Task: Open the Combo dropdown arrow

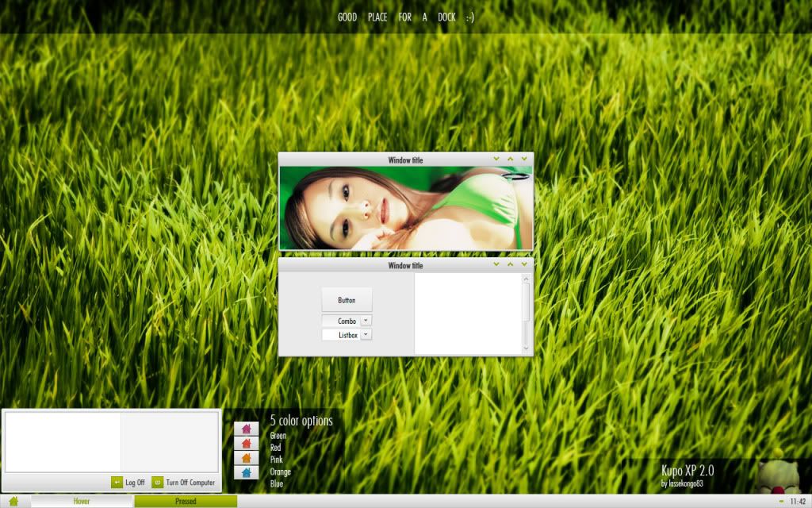Action: [366, 321]
